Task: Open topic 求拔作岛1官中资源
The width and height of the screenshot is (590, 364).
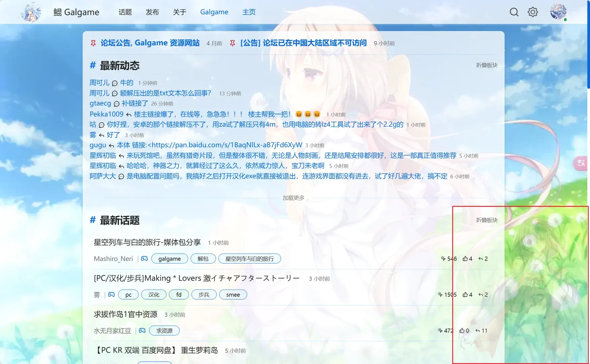Action: click(x=125, y=314)
